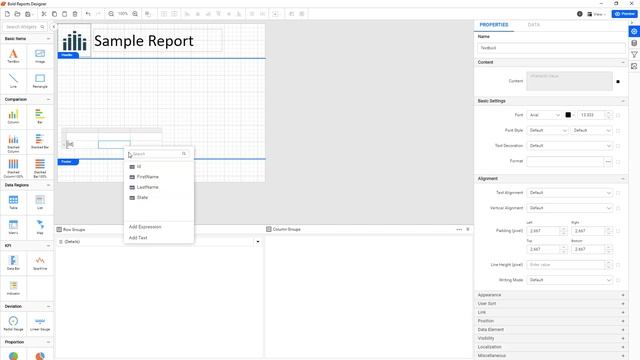Click the Delete trash icon in toolbar
Image resolution: width=640 pixels, height=360 pixels.
coord(75,14)
